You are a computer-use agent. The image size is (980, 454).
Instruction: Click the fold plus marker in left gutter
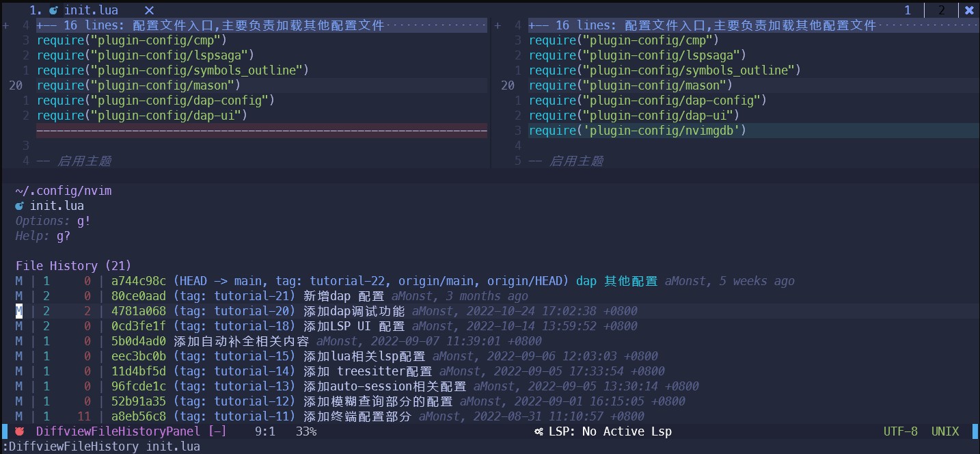tap(6, 25)
